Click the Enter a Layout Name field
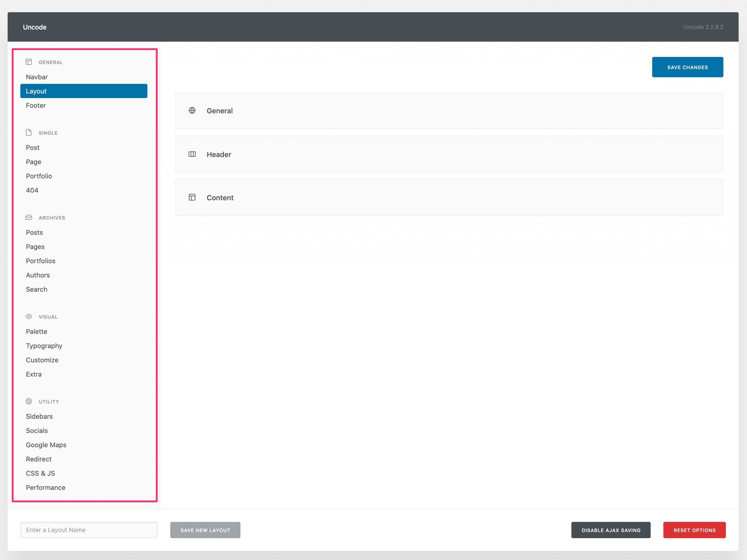The image size is (747, 560). (x=89, y=530)
